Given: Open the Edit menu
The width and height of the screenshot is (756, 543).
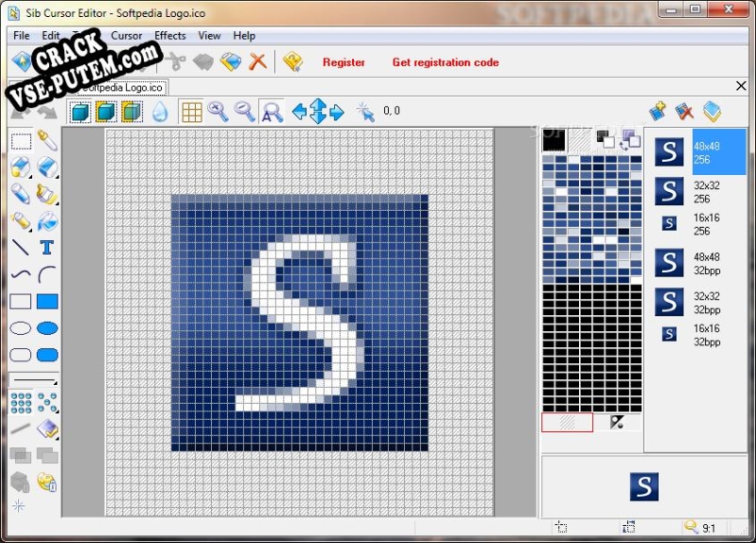Looking at the screenshot, I should click(x=51, y=36).
